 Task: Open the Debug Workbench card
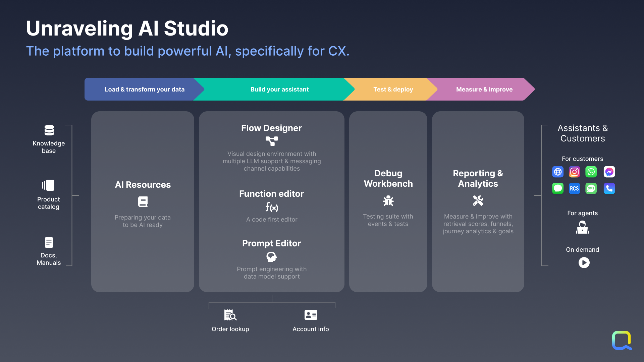[388, 201]
